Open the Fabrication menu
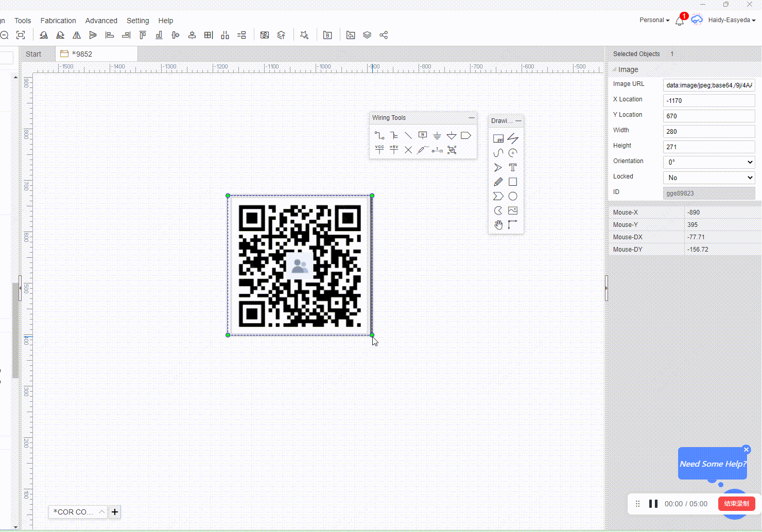 pyautogui.click(x=58, y=21)
